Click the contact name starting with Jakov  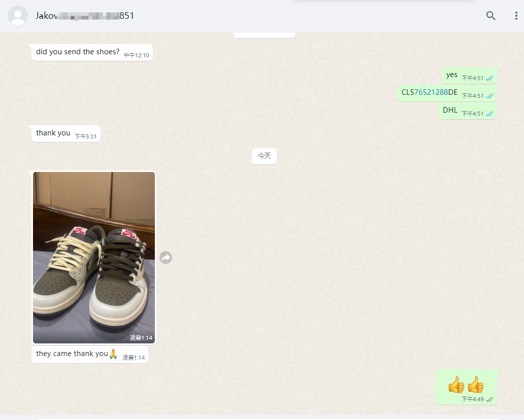tap(84, 16)
